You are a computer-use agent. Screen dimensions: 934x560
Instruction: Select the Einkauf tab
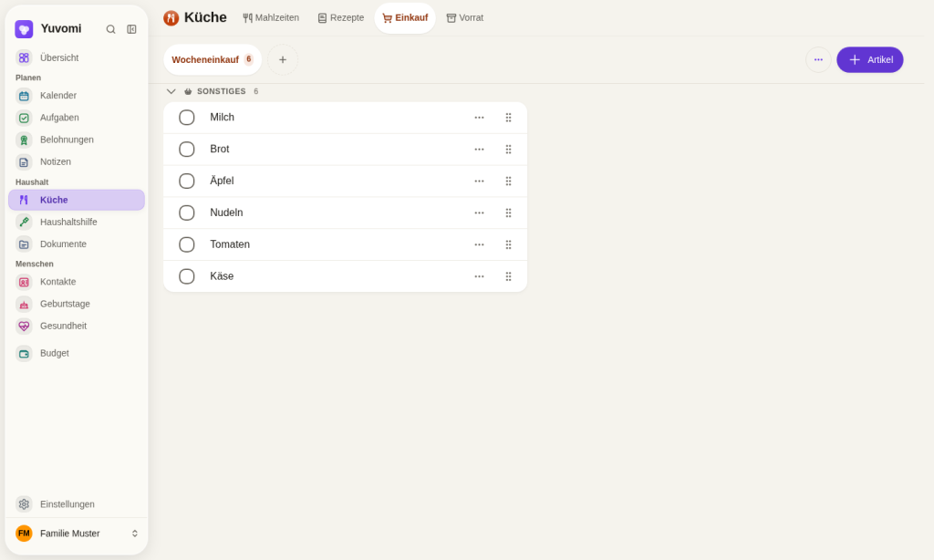pos(405,18)
